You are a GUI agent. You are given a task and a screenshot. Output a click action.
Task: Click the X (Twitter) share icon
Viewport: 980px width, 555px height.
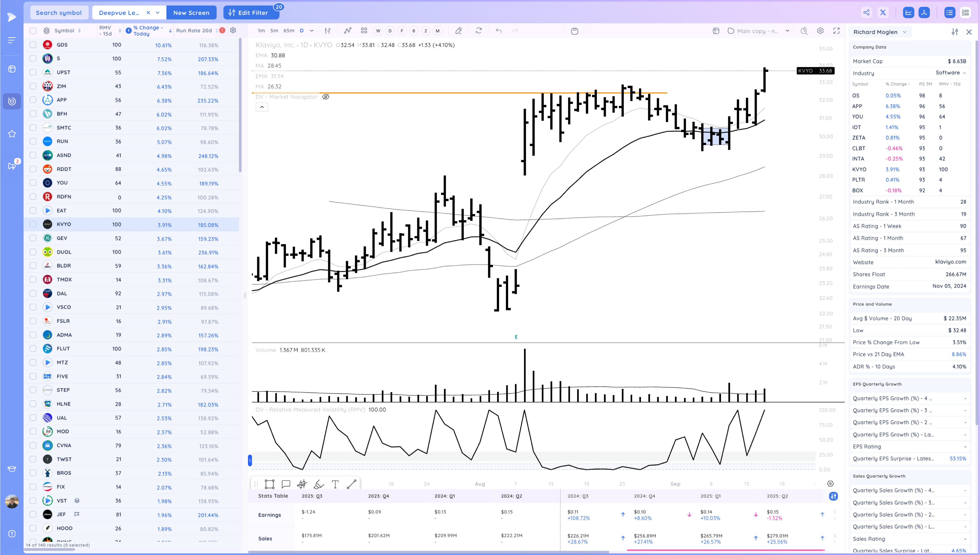883,12
